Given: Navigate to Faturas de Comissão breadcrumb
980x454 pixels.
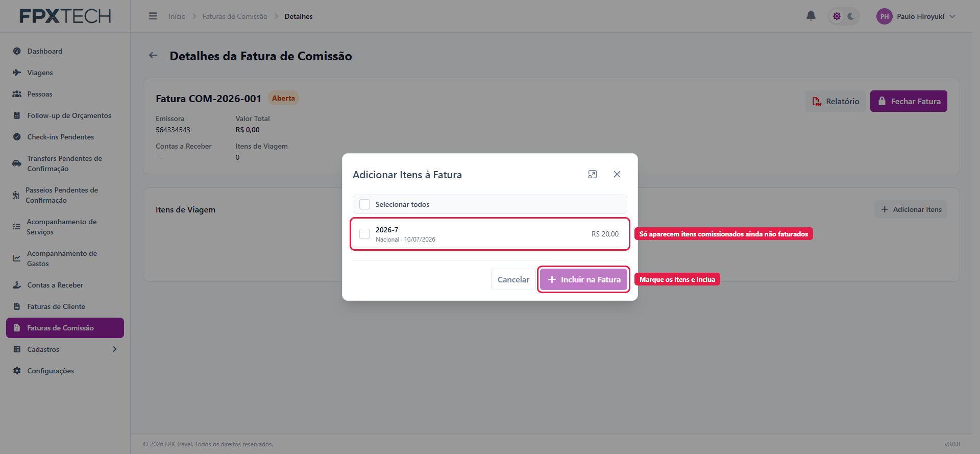Looking at the screenshot, I should pyautogui.click(x=235, y=16).
